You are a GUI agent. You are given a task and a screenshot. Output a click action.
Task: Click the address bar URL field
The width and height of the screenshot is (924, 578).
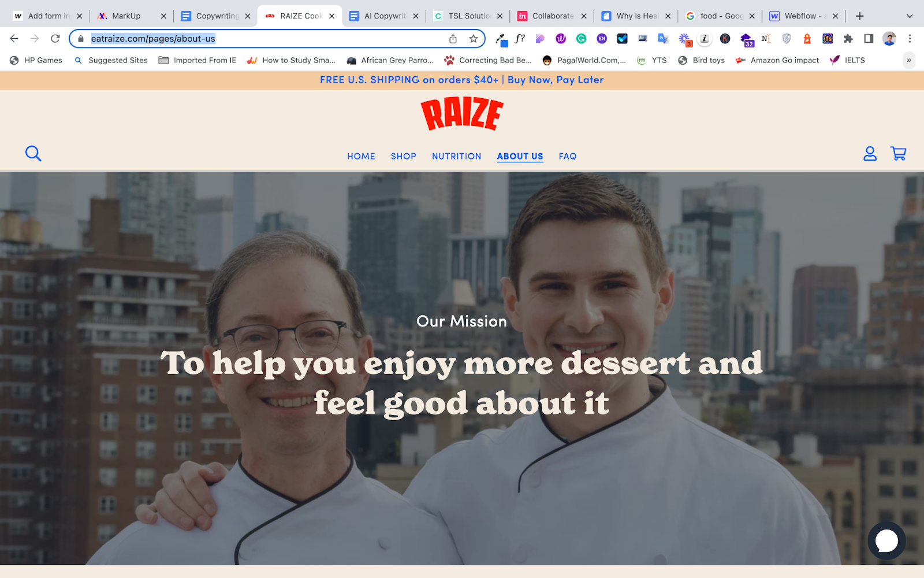click(x=266, y=39)
